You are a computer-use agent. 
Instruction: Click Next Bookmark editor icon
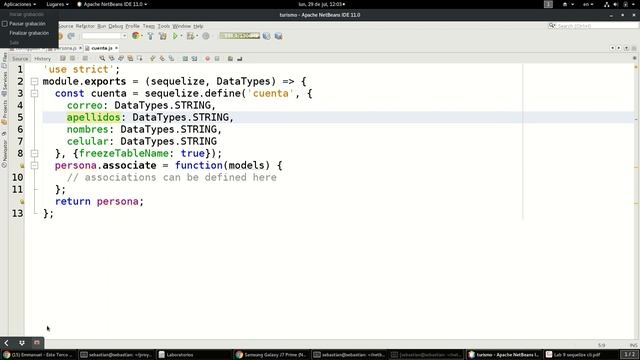click(x=162, y=59)
